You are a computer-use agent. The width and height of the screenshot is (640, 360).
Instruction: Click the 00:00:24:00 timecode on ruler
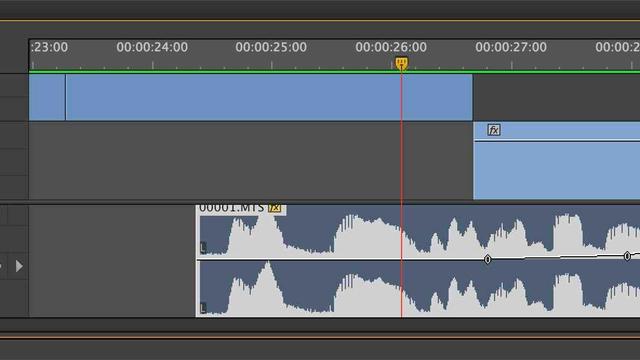[152, 47]
